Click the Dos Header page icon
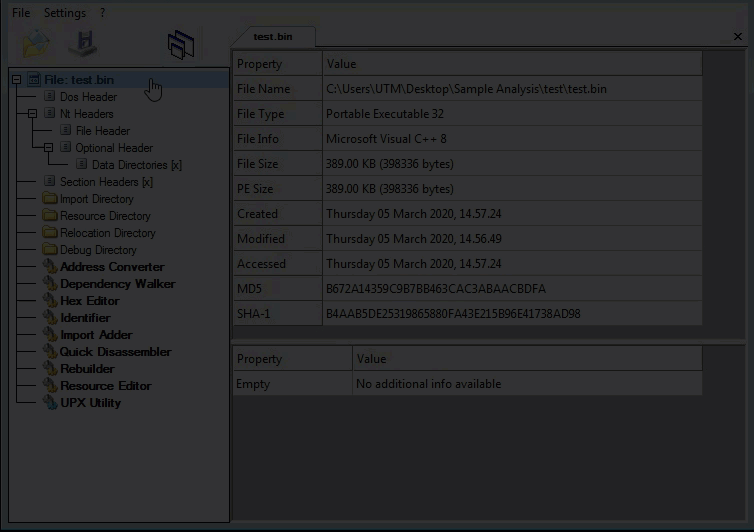Image resolution: width=754 pixels, height=532 pixels. tap(50, 96)
